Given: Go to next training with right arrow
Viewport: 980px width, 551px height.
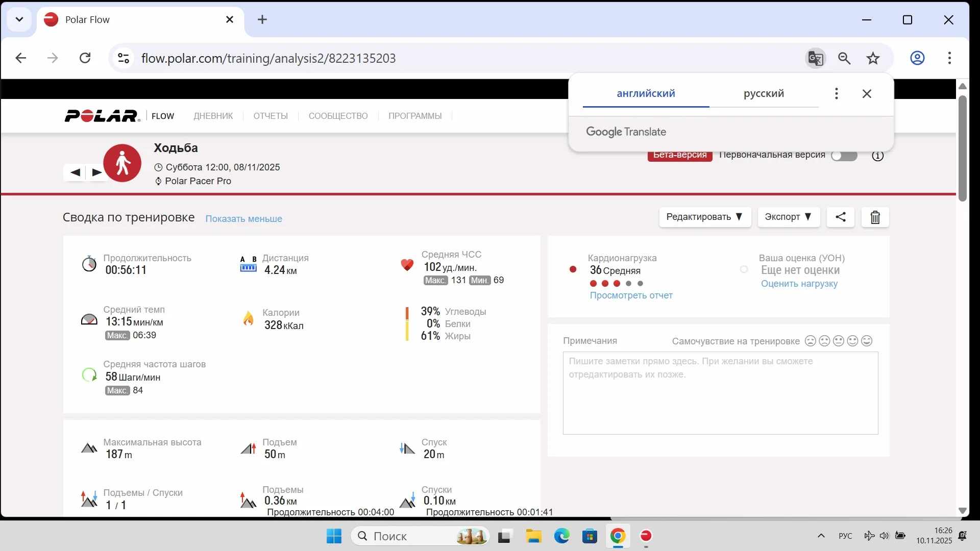Looking at the screenshot, I should click(x=96, y=172).
